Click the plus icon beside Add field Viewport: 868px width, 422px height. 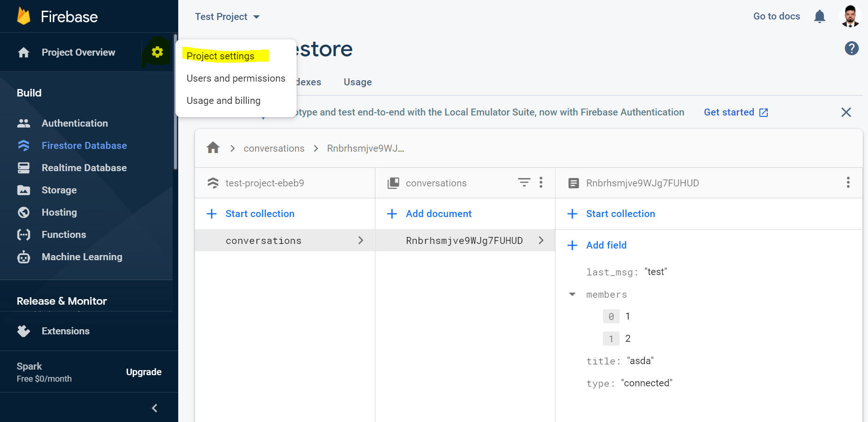click(x=572, y=245)
